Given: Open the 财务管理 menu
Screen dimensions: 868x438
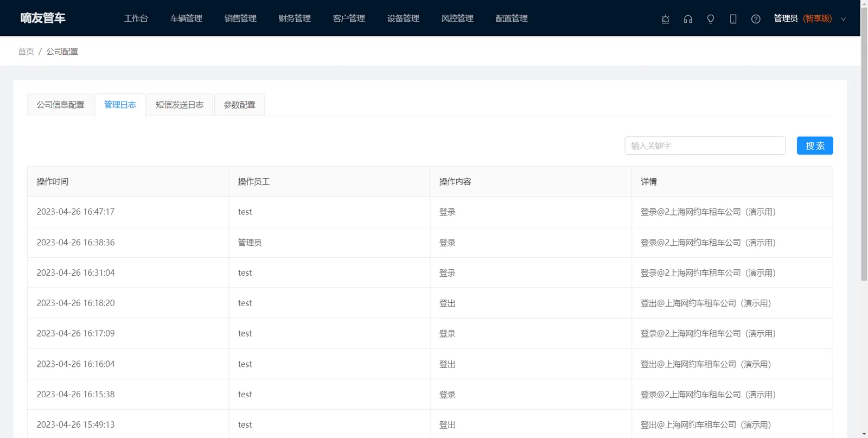Looking at the screenshot, I should coord(295,18).
